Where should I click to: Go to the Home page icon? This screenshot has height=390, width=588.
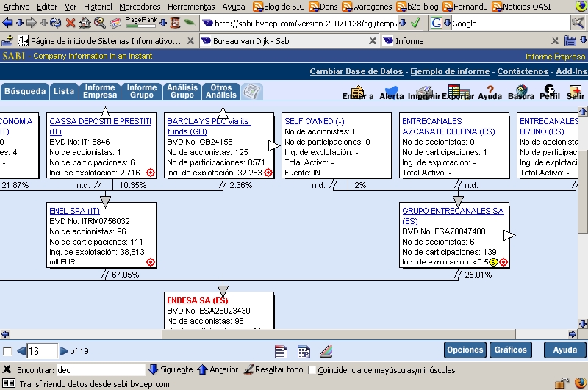coord(85,24)
